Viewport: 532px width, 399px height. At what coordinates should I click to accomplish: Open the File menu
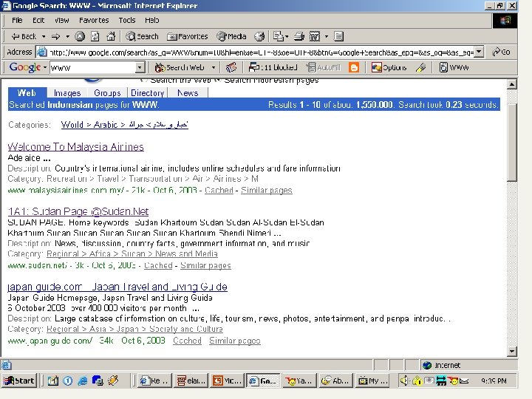coord(17,21)
